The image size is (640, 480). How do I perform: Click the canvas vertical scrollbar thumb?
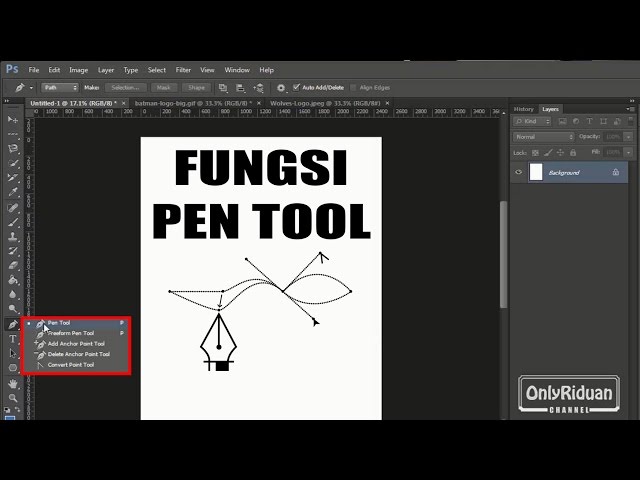(504, 254)
